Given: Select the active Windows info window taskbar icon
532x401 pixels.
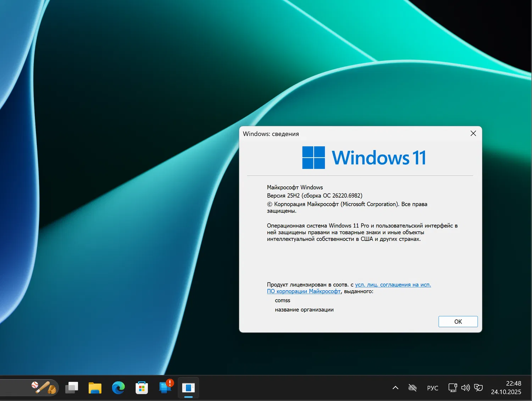Looking at the screenshot, I should pos(188,388).
